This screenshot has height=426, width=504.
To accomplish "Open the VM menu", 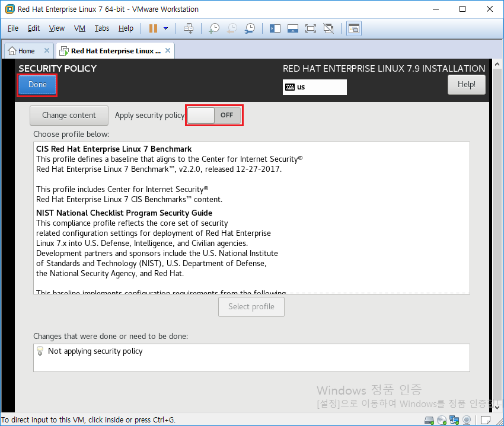I will click(79, 28).
